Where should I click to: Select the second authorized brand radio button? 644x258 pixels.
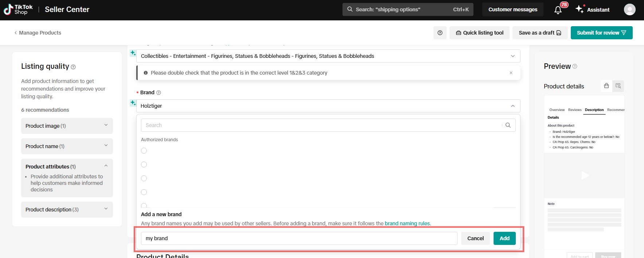point(144,164)
